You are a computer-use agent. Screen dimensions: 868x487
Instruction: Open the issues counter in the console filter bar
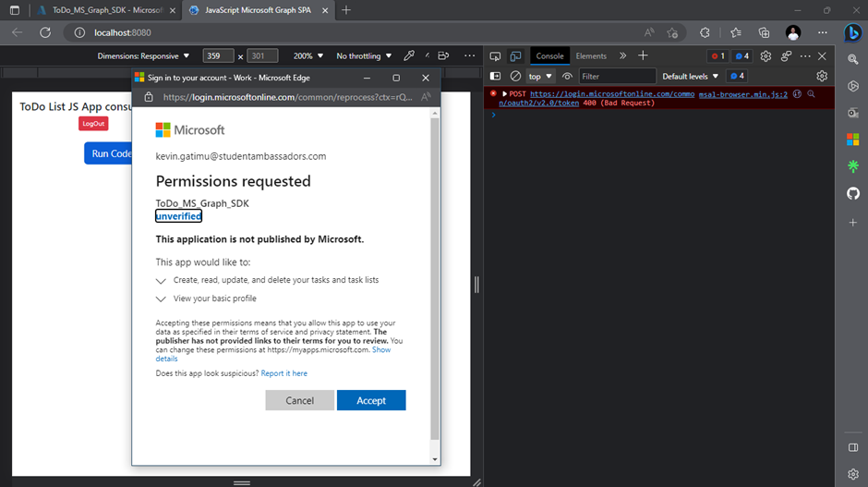[x=737, y=76]
